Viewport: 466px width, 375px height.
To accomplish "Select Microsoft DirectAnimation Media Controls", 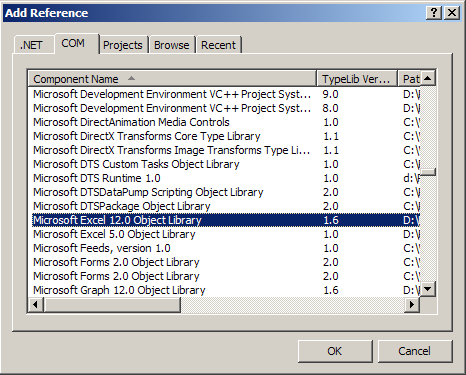I will click(x=226, y=122).
